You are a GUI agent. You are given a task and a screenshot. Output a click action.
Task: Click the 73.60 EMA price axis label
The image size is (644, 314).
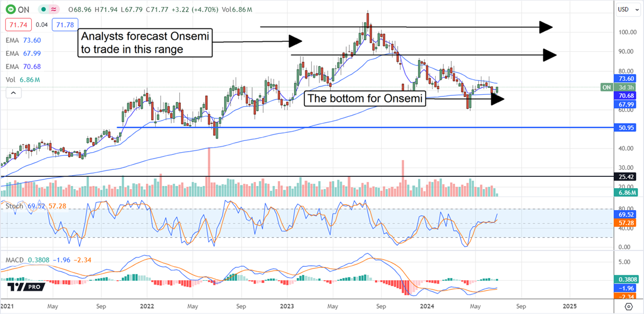click(x=626, y=78)
